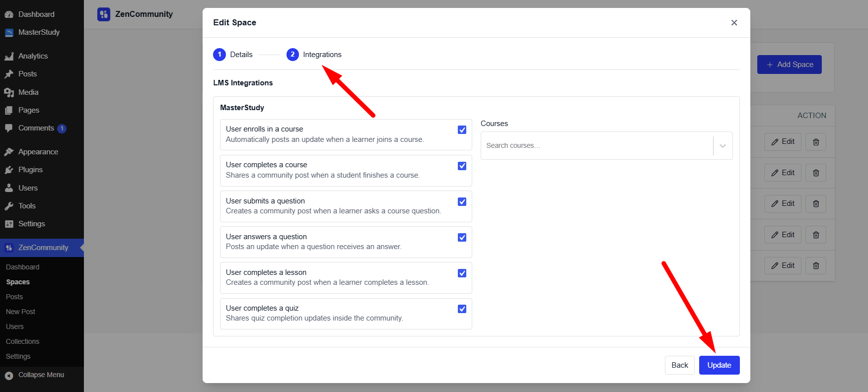Image resolution: width=868 pixels, height=392 pixels.
Task: Click the Tools wrench icon
Action: [9, 206]
